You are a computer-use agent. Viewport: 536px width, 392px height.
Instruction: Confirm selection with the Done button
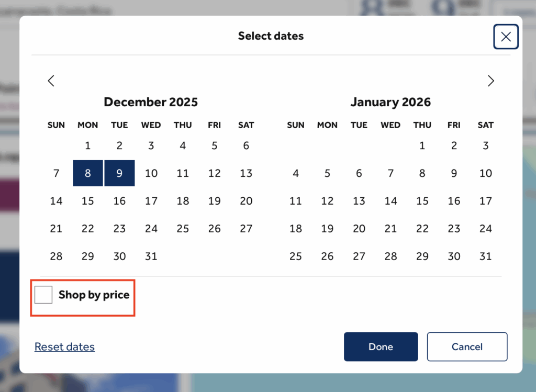[381, 346]
